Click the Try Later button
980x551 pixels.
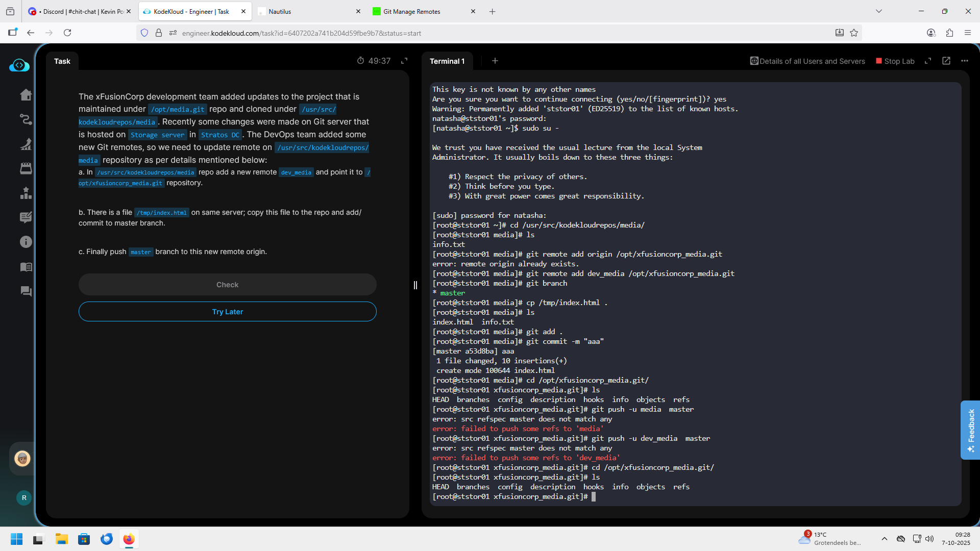228,312
